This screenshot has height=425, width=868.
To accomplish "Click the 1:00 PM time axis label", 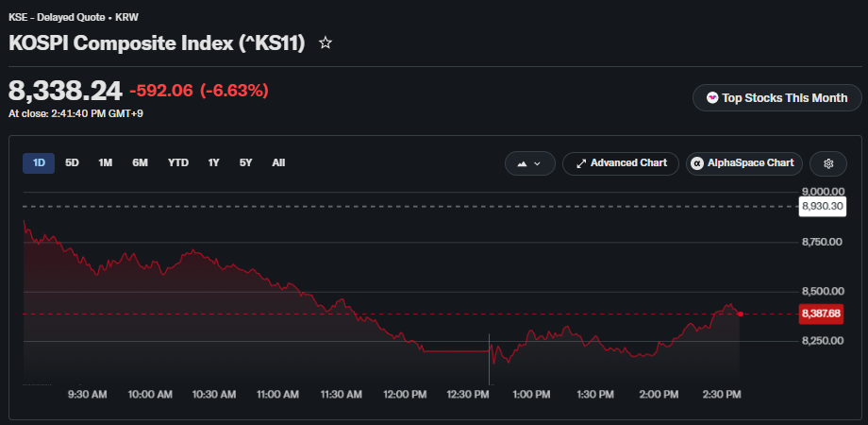I will tap(531, 395).
